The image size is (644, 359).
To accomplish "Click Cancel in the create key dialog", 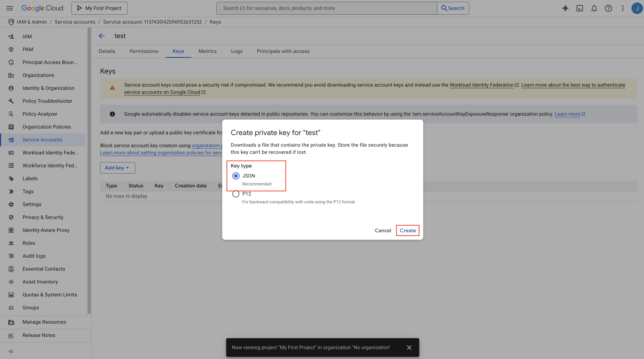I will tap(383, 231).
